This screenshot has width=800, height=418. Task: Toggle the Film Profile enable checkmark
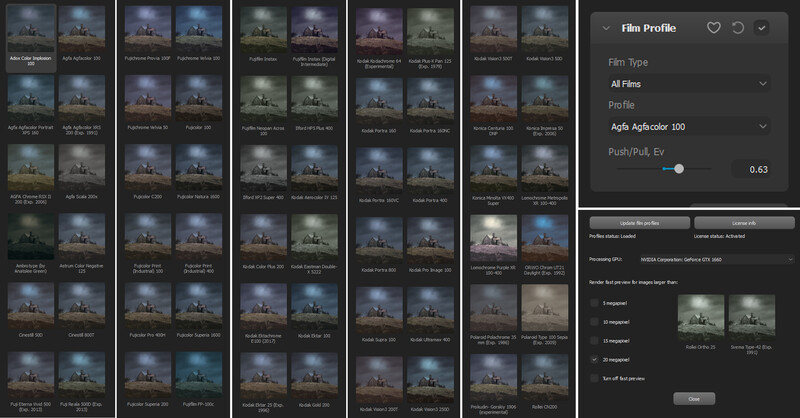click(762, 28)
